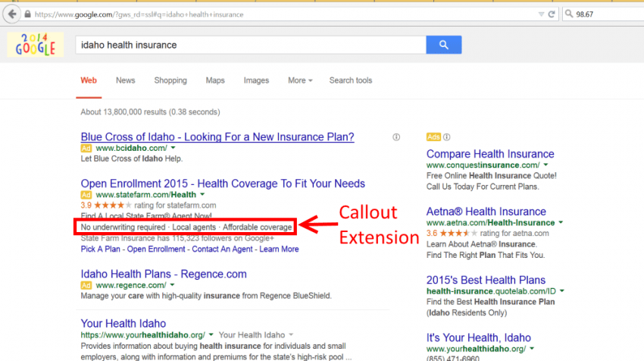644x361 pixels.
Task: Select the Web tab
Action: (89, 80)
